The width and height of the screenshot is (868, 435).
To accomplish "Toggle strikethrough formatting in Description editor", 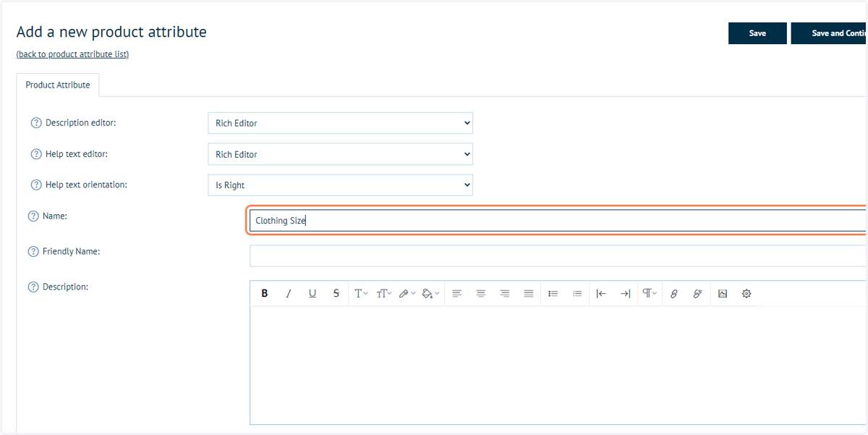I will coord(336,294).
